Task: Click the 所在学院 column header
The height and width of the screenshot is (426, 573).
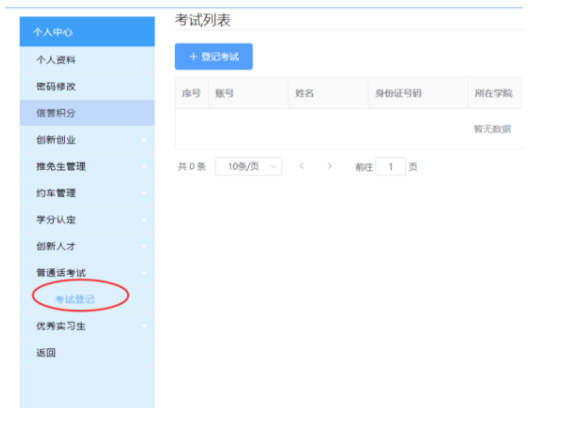Action: tap(493, 94)
